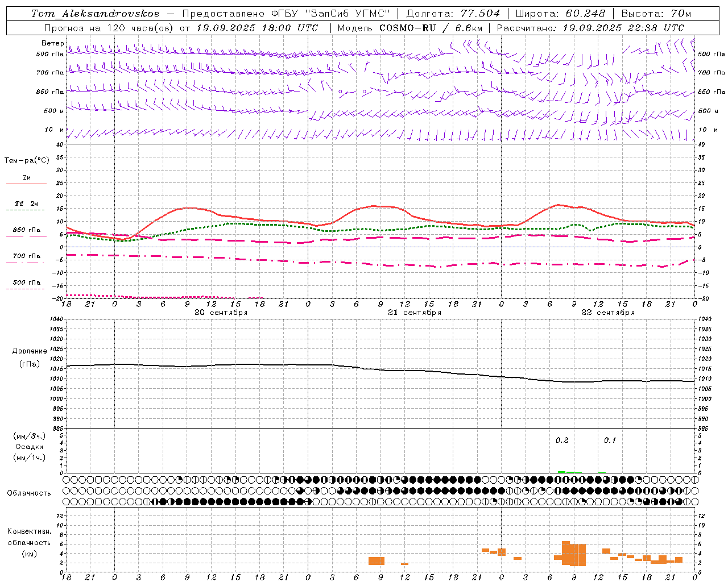The height and width of the screenshot is (582, 728).
Task: Click the Рассчитано: 19.09.2025 22:38 UTC timestamp
Action: click(590, 28)
